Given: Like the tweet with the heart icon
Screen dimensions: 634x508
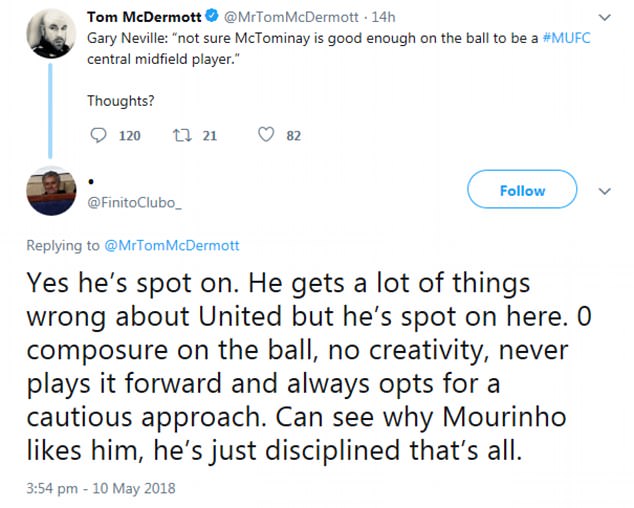Looking at the screenshot, I should click(266, 135).
